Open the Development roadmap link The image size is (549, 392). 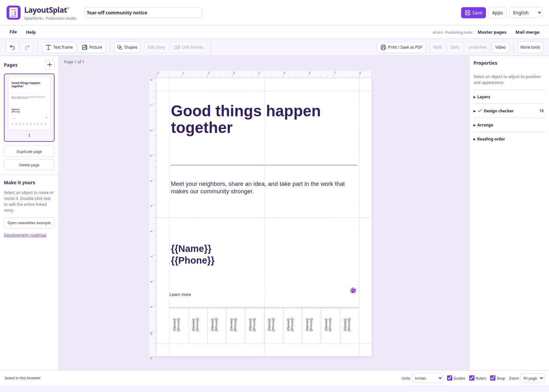coord(25,235)
